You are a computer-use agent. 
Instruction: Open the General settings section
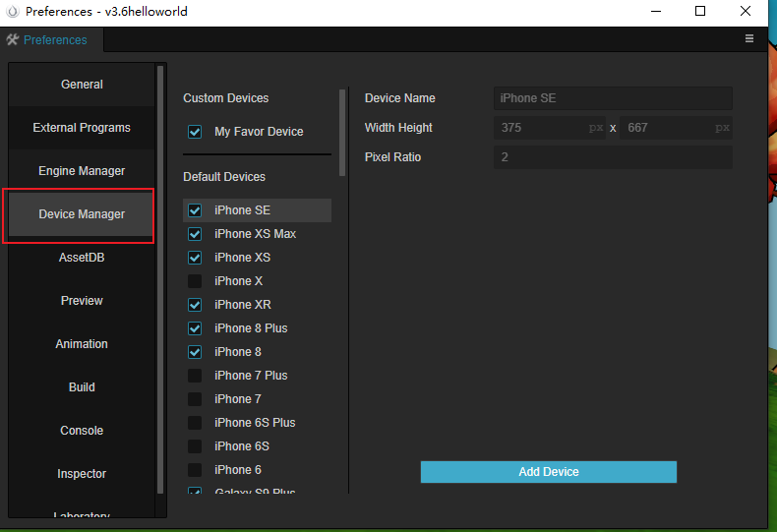[x=82, y=85]
